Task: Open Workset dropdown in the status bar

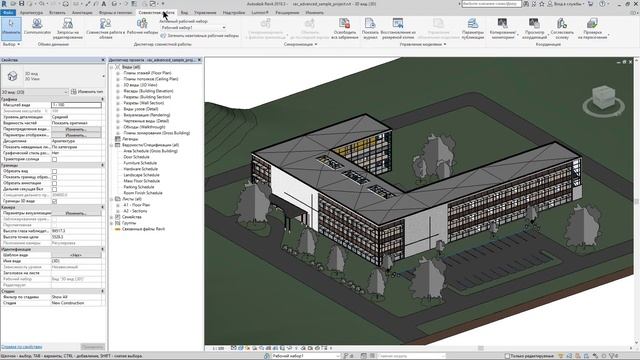Action: click(306, 356)
